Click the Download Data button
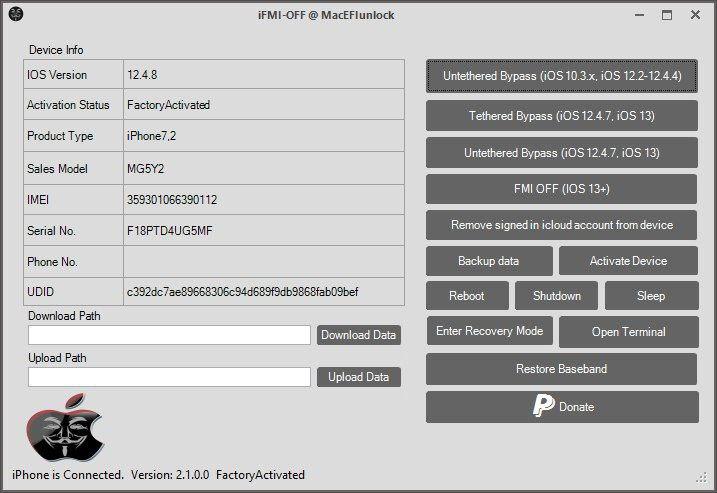 [358, 335]
